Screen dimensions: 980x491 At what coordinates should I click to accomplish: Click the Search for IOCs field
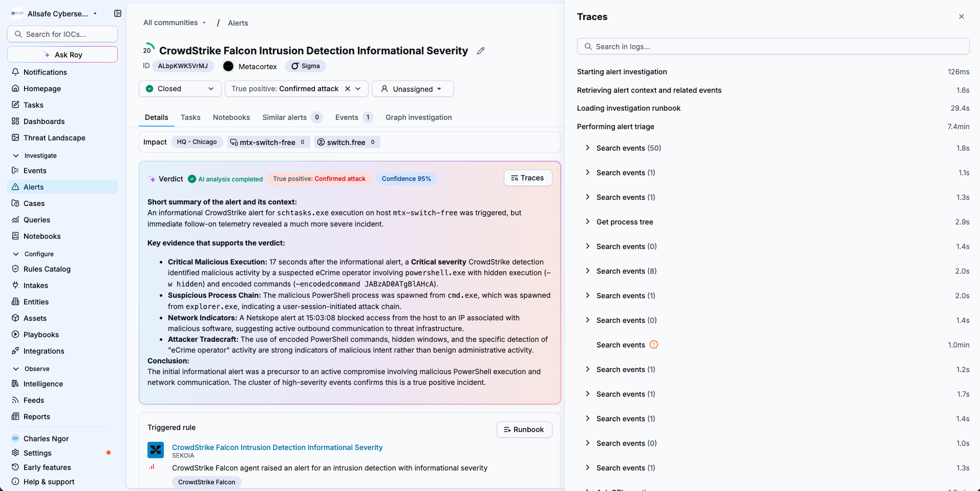62,34
